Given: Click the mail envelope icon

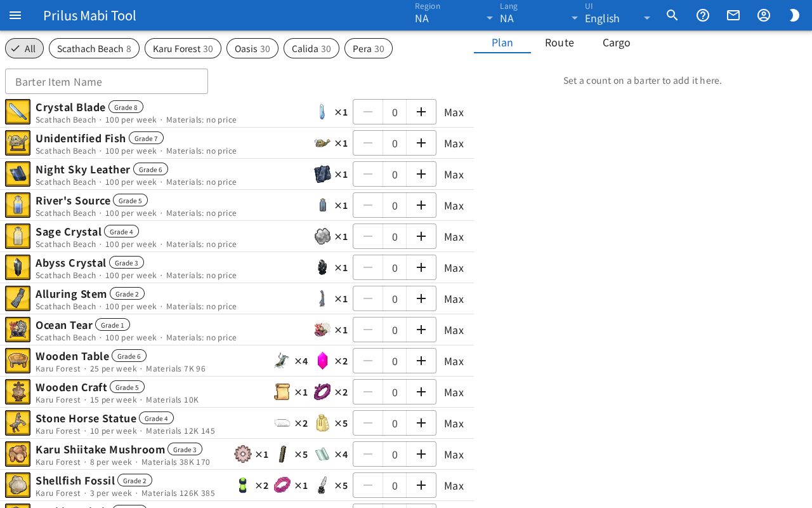Looking at the screenshot, I should [733, 15].
